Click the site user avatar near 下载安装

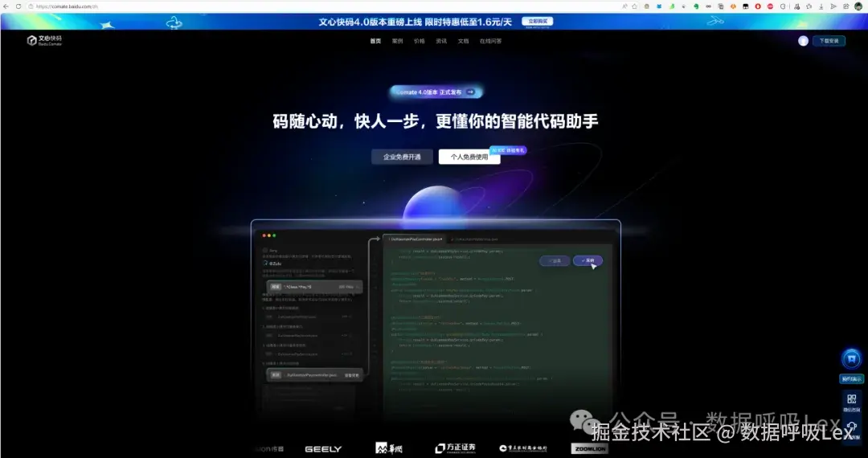[x=803, y=41]
